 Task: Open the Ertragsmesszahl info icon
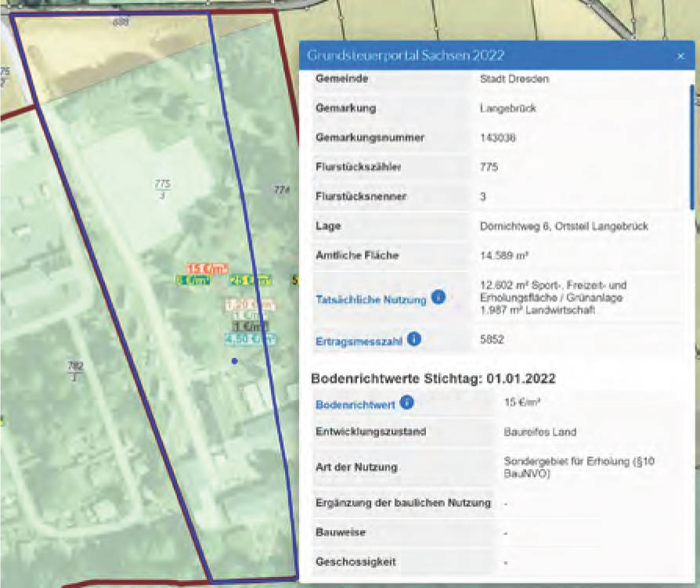414,339
